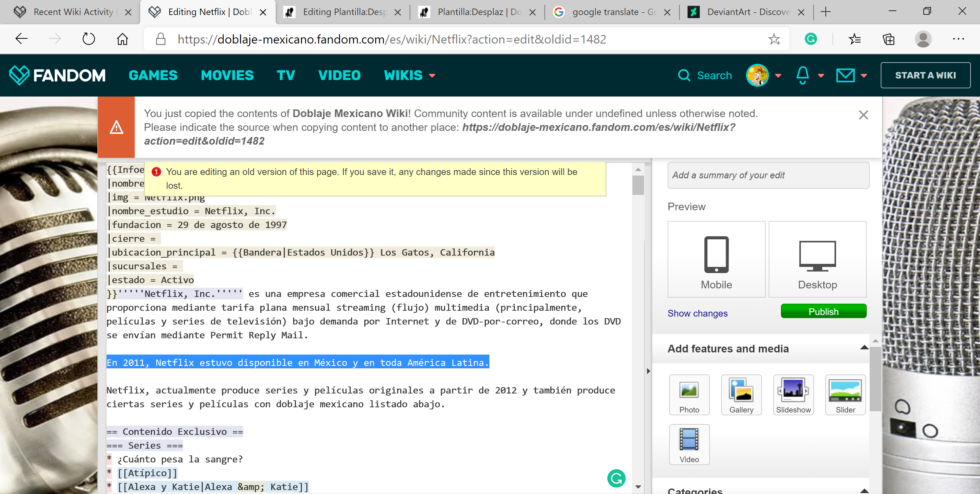Click editor scrollbar down arrow

click(638, 487)
